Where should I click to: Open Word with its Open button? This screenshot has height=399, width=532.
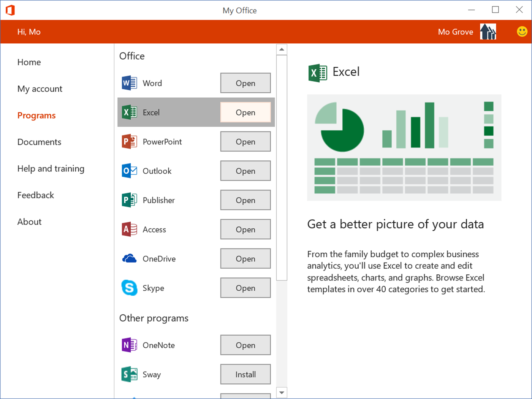click(245, 83)
